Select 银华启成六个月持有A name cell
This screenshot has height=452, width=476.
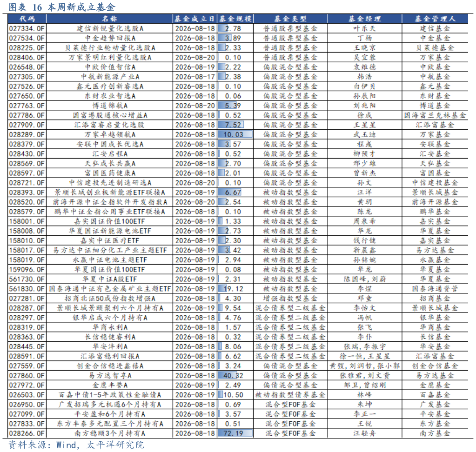[110, 318]
